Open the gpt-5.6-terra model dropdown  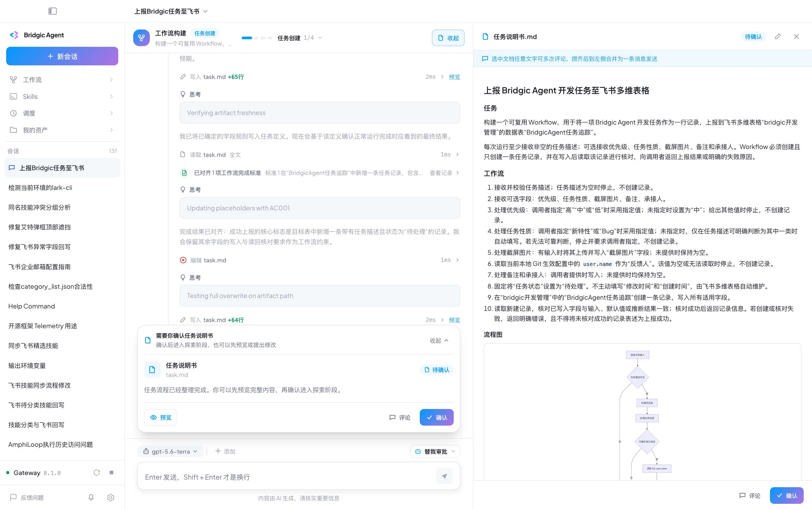(x=170, y=451)
